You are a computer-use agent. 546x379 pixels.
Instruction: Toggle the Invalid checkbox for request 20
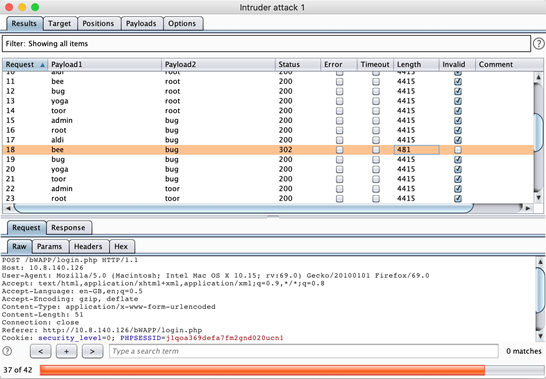[458, 169]
